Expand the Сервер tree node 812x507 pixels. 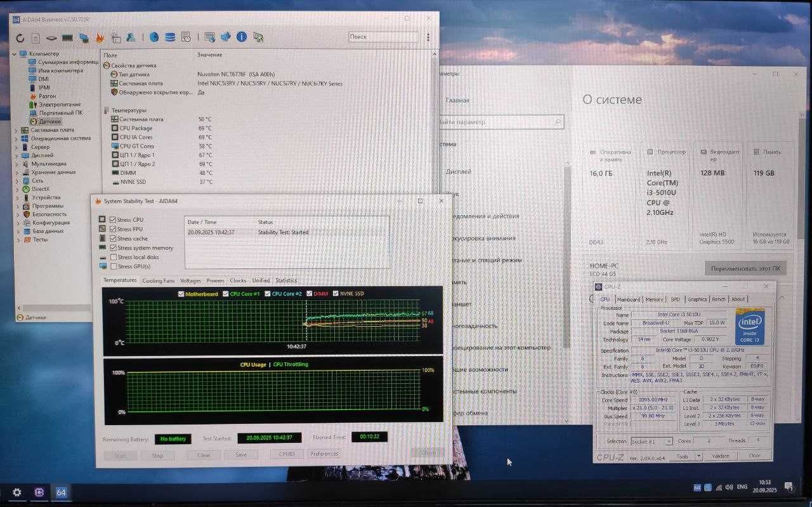[16, 147]
